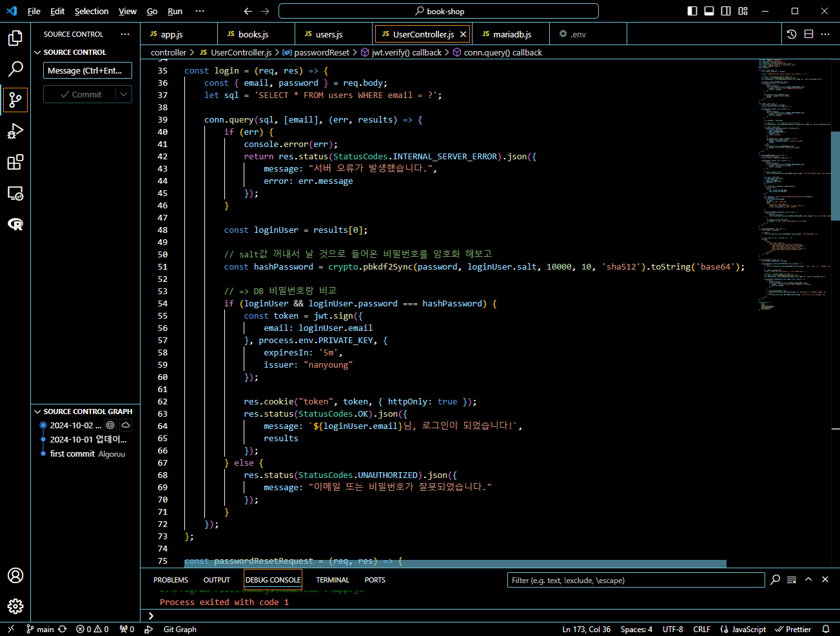
Task: Split the editor right
Action: point(808,34)
